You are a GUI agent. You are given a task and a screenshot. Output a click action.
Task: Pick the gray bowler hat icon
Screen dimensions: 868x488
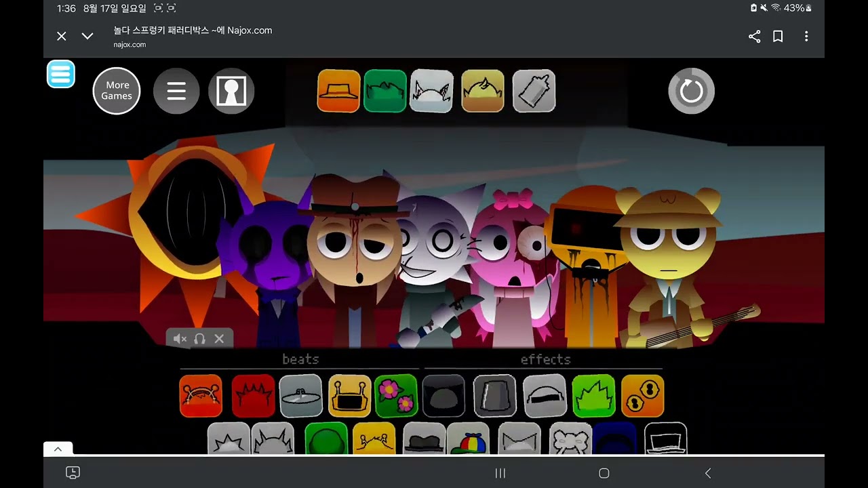pyautogui.click(x=425, y=438)
